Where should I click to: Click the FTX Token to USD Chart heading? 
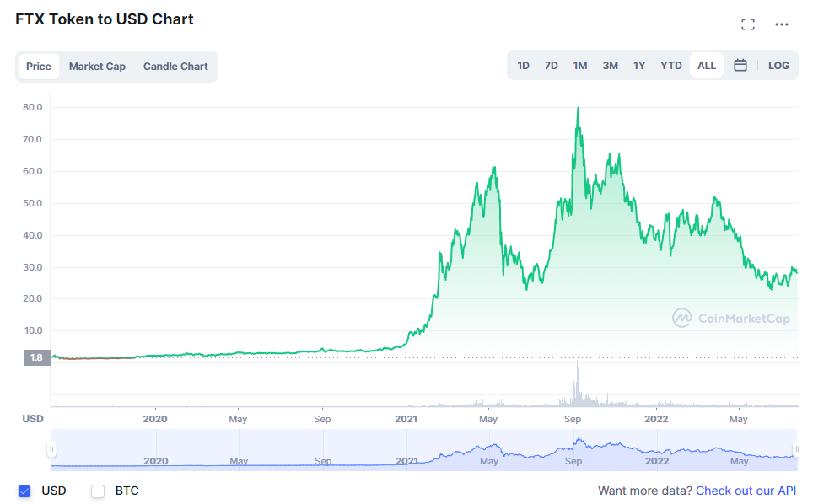105,19
